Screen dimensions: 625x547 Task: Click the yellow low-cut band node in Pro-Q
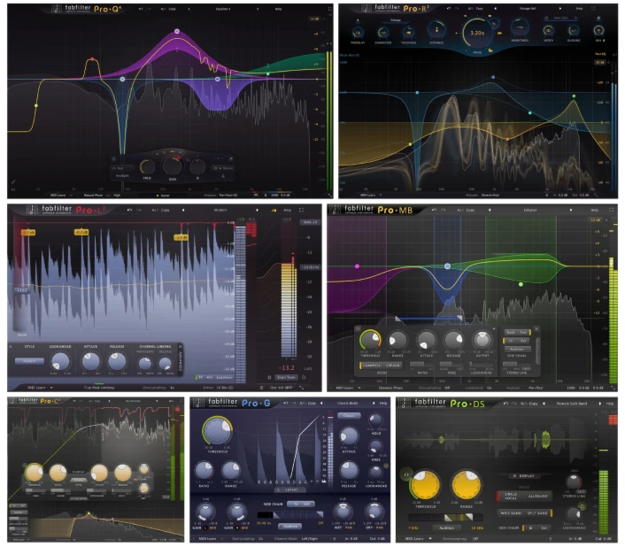click(x=36, y=106)
